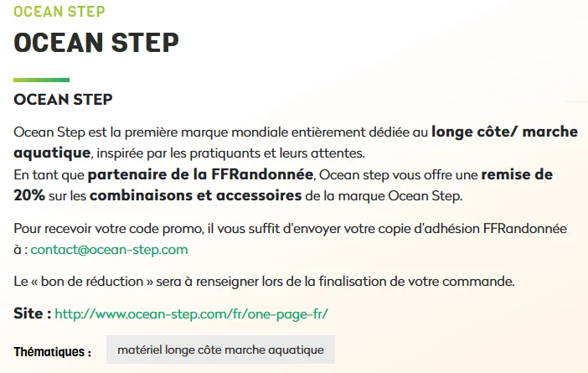Screen dimensions: 588x373
Task: Click the large OCEAN STEP page title
Action: [x=96, y=43]
